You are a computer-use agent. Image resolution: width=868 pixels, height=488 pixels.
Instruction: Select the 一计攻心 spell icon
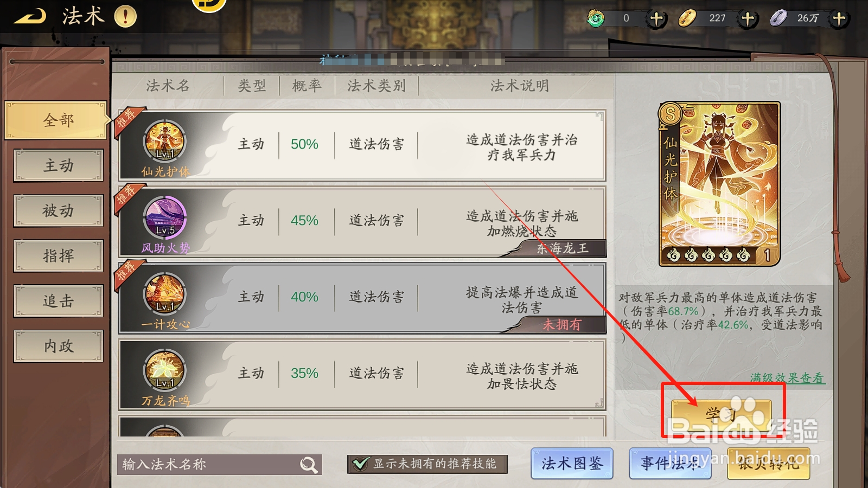tap(164, 294)
